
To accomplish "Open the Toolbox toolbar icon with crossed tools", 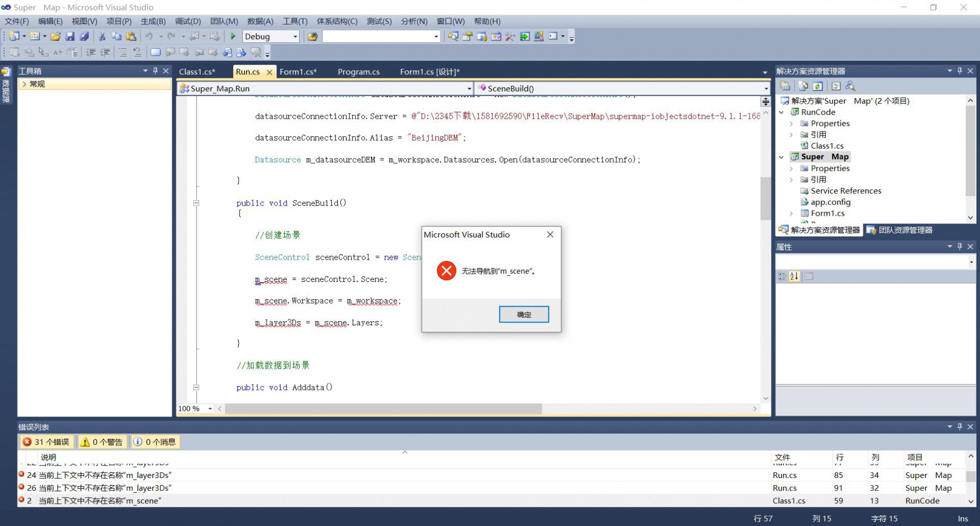I will [510, 36].
